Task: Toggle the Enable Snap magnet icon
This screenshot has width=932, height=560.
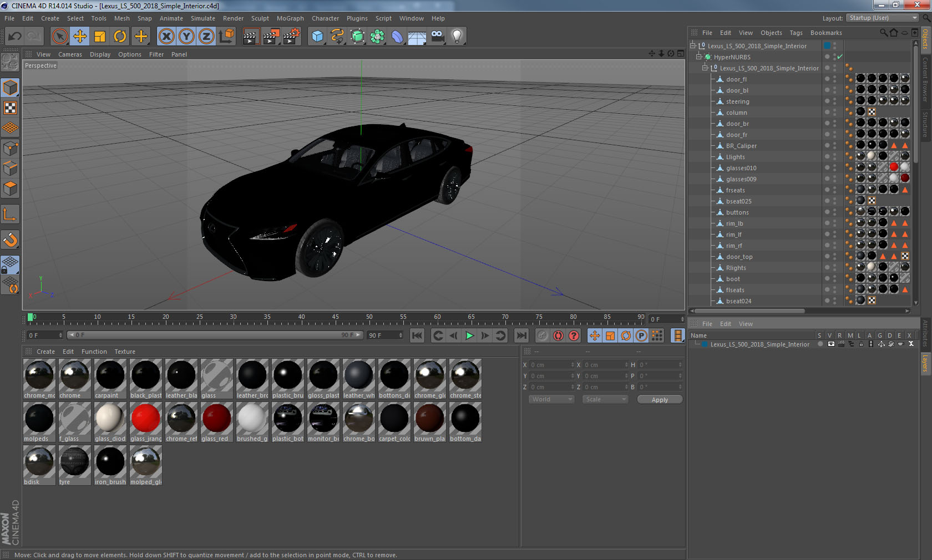Action: (10, 240)
